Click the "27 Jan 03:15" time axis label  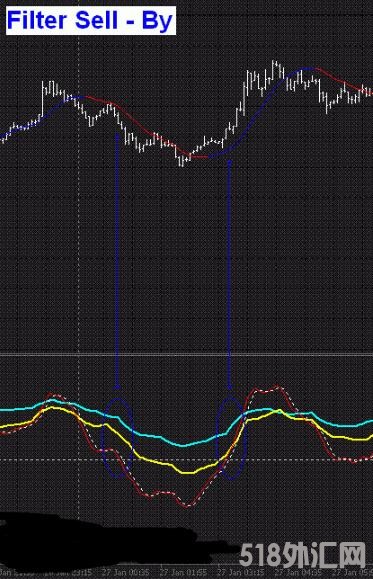coord(240,572)
